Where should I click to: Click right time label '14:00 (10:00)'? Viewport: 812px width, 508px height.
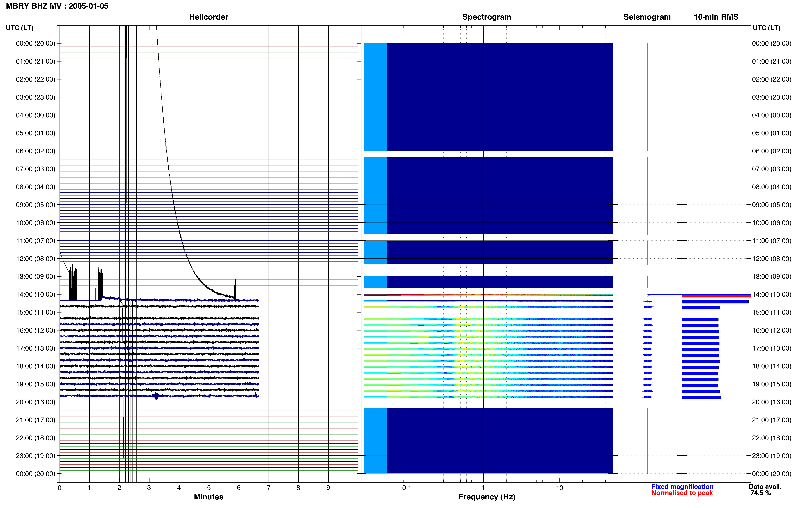[x=772, y=294]
